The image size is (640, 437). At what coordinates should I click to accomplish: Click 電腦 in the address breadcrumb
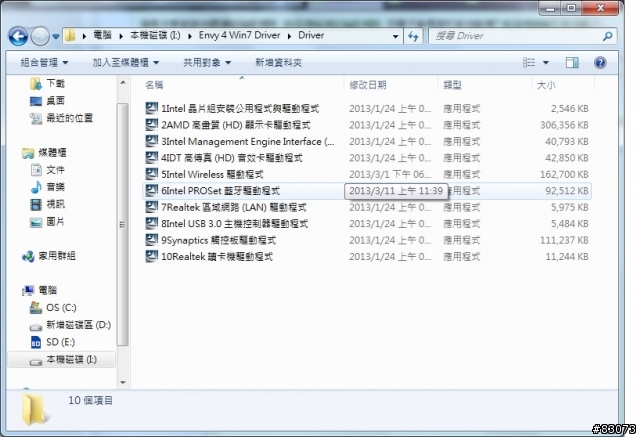coord(102,35)
